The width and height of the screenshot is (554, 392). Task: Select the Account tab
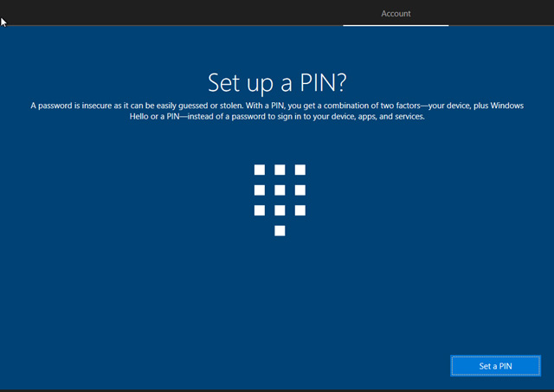tap(396, 14)
